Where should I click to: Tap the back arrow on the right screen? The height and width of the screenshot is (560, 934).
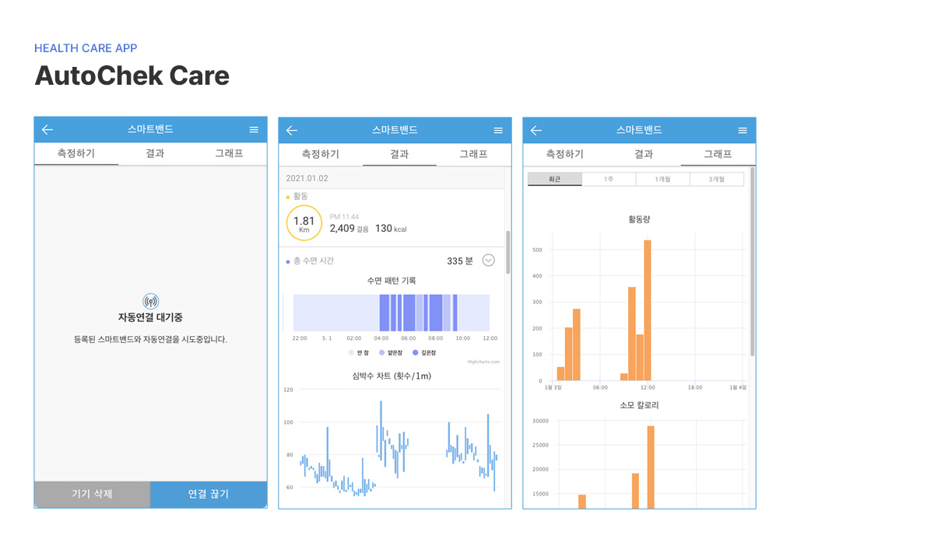pyautogui.click(x=536, y=131)
